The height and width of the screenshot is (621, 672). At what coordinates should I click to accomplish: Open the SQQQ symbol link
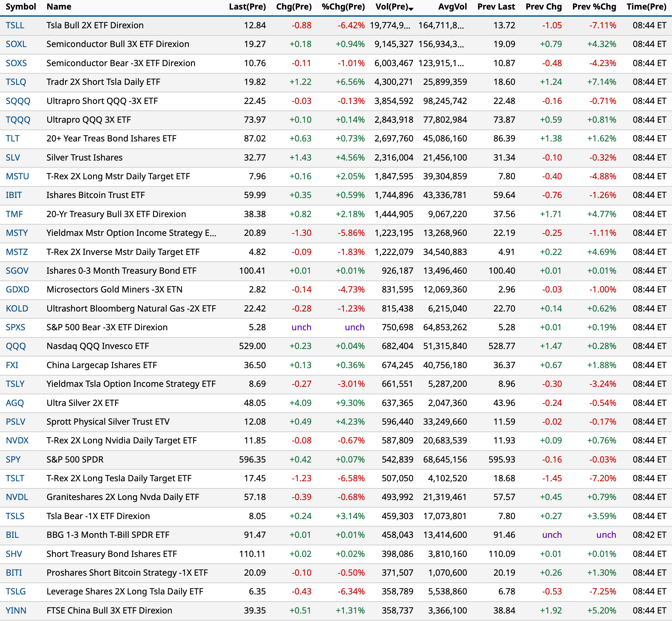click(x=18, y=101)
